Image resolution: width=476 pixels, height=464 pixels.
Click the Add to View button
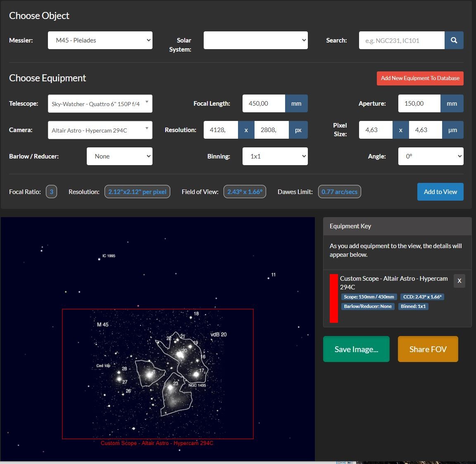coord(440,192)
